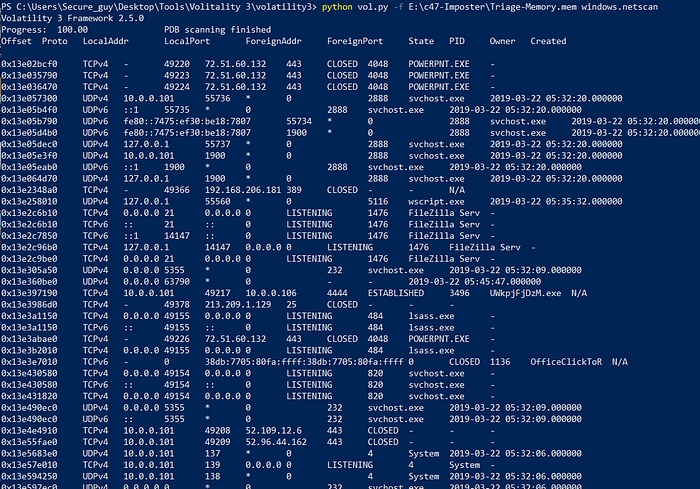
Task: Click the Offset column header
Action: [x=17, y=41]
